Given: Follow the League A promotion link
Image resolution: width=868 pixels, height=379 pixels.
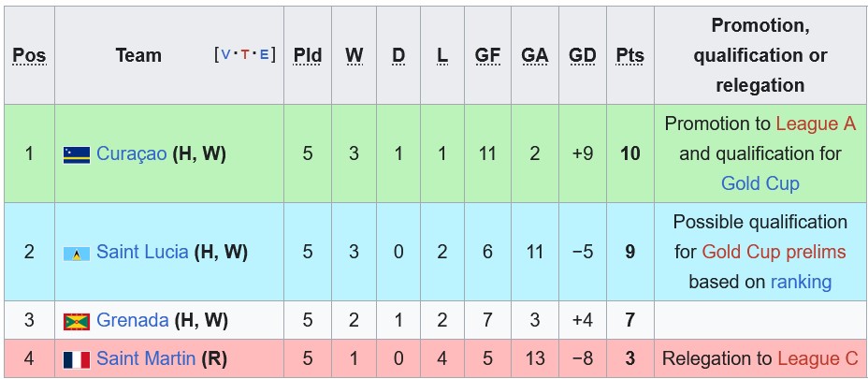Looking at the screenshot, I should (816, 124).
